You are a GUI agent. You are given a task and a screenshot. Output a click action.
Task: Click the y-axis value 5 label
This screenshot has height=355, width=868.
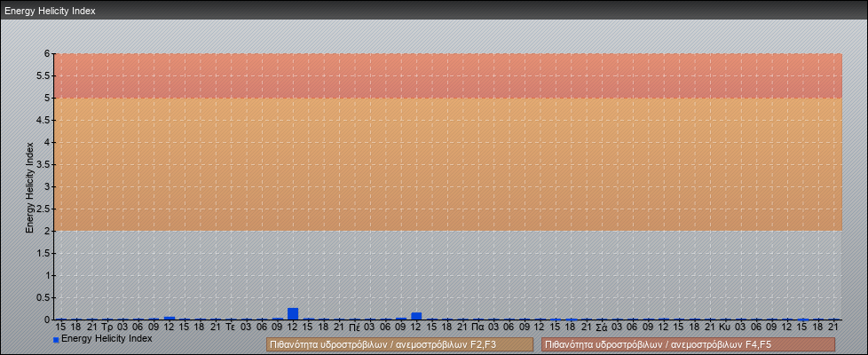click(x=46, y=98)
